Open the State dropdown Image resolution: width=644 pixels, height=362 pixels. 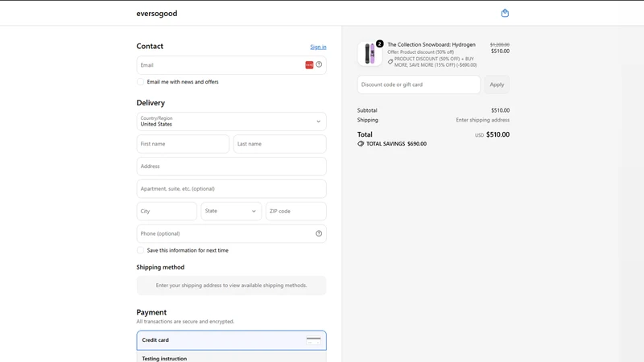[231, 211]
